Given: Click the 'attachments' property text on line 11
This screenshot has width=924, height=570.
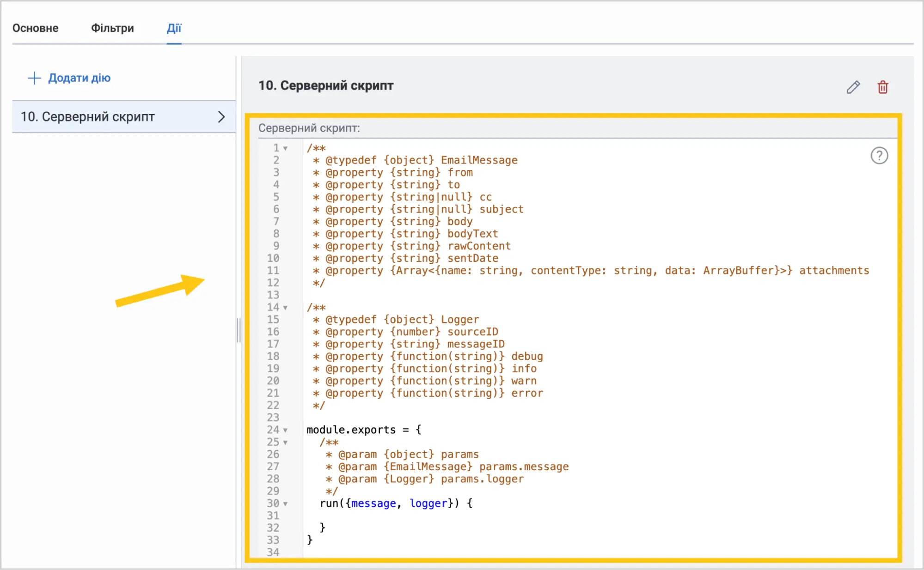Looking at the screenshot, I should pyautogui.click(x=834, y=271).
